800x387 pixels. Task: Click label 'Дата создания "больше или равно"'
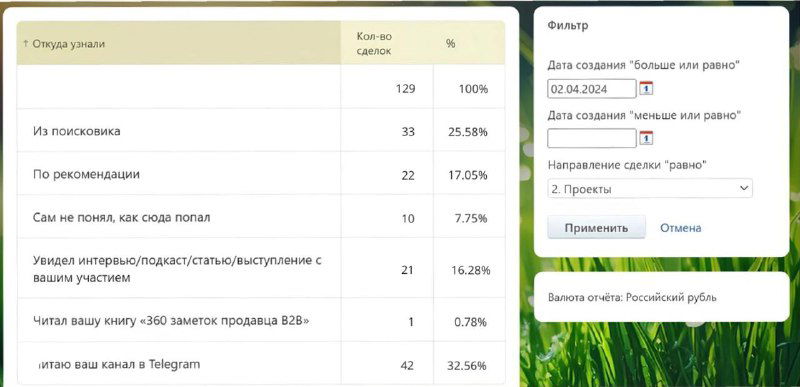(644, 65)
